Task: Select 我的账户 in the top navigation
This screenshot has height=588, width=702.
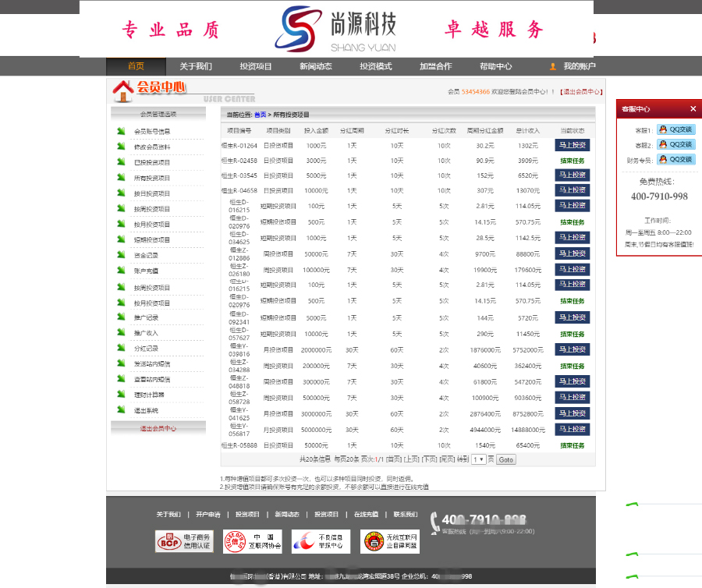Action: point(579,66)
